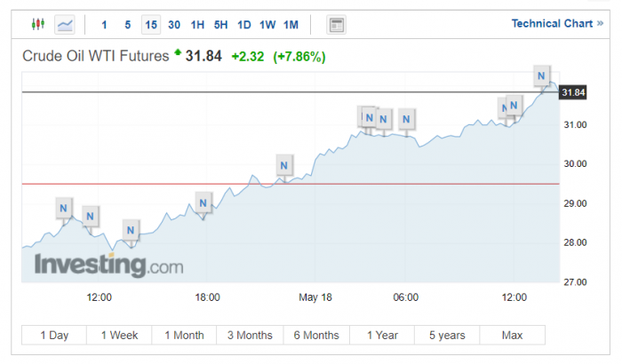Switch to candlestick chart type
622x364 pixels.
(x=37, y=24)
